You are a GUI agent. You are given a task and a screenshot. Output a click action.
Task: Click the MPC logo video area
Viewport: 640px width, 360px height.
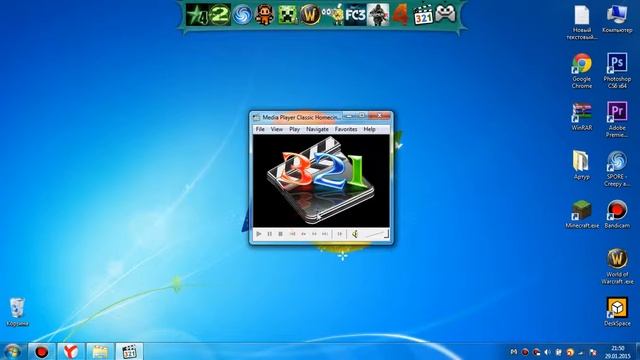coord(321,181)
